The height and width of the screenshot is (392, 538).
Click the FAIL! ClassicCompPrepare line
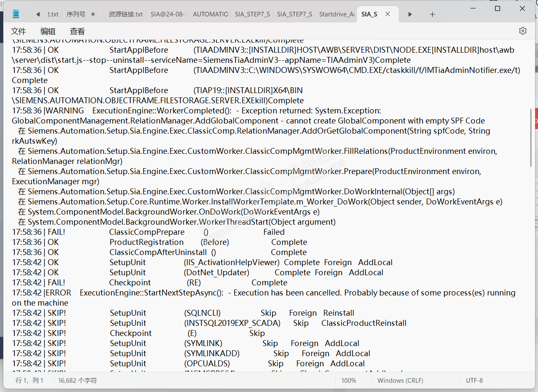148,232
